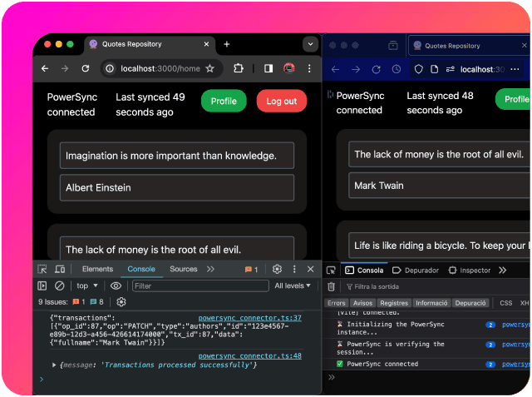Toggle the Errors filter

[337, 303]
